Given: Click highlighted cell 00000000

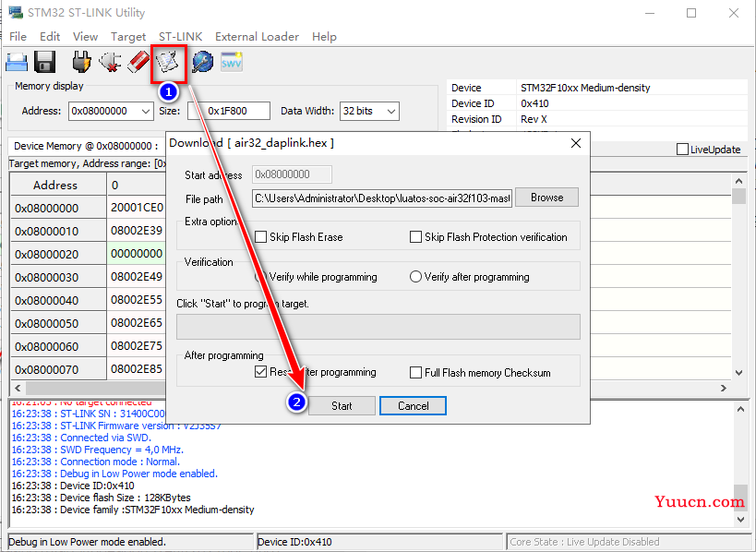Looking at the screenshot, I should click(137, 254).
